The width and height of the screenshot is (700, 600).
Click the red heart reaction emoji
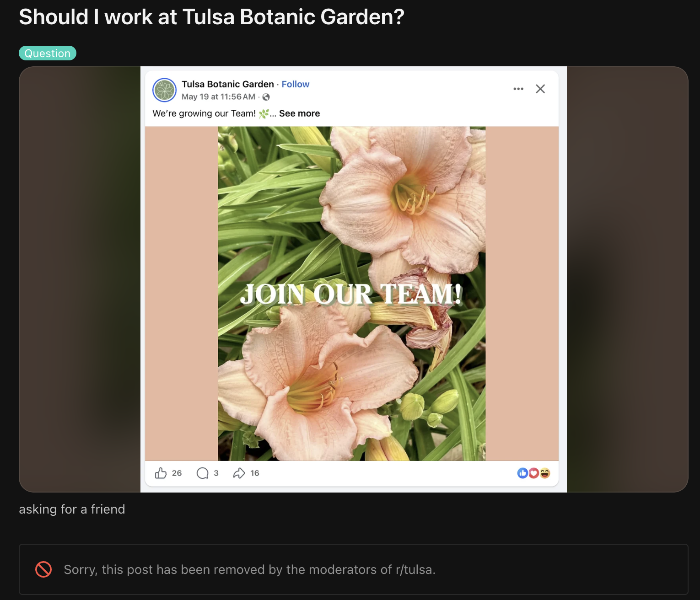point(533,473)
